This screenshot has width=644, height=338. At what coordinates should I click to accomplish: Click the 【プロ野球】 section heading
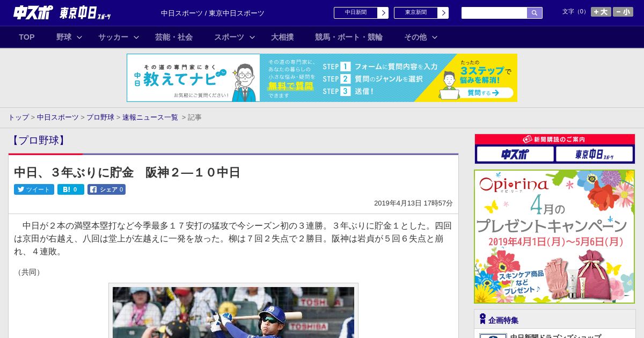pos(38,141)
